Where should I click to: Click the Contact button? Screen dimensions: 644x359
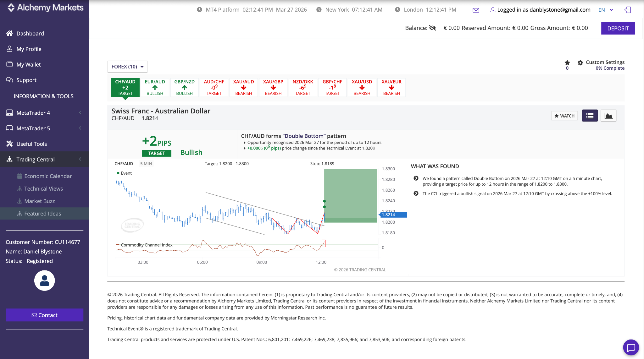coord(44,315)
